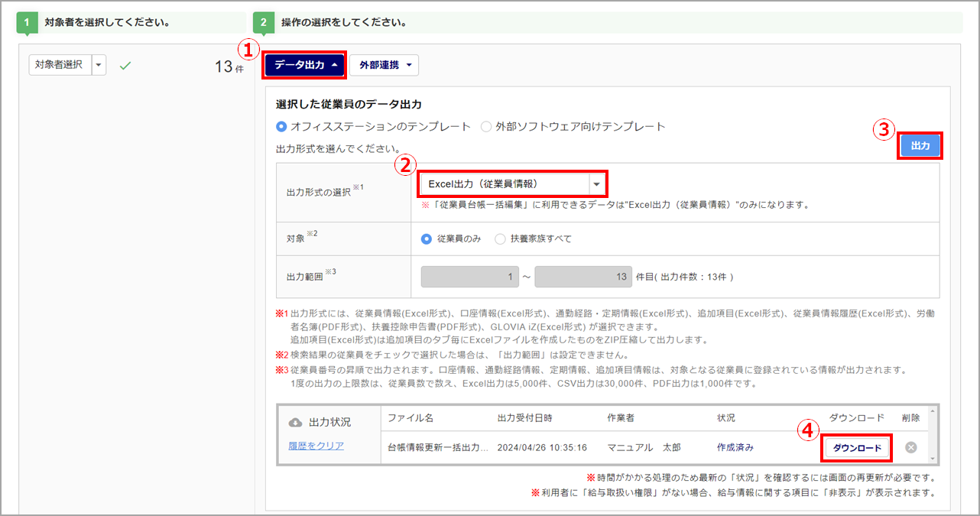The image size is (980, 516).
Task: Click the ファイル名 column header
Action: (x=410, y=418)
